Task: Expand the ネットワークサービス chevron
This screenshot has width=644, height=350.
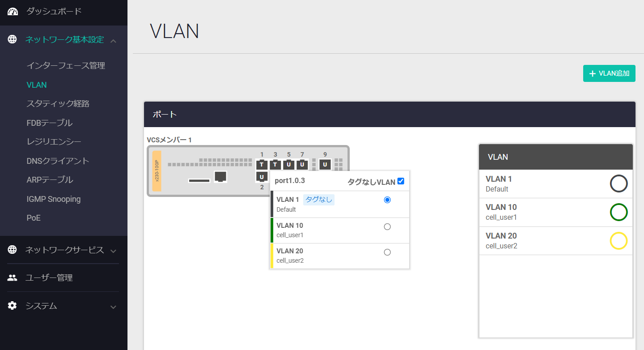Action: coord(113,251)
